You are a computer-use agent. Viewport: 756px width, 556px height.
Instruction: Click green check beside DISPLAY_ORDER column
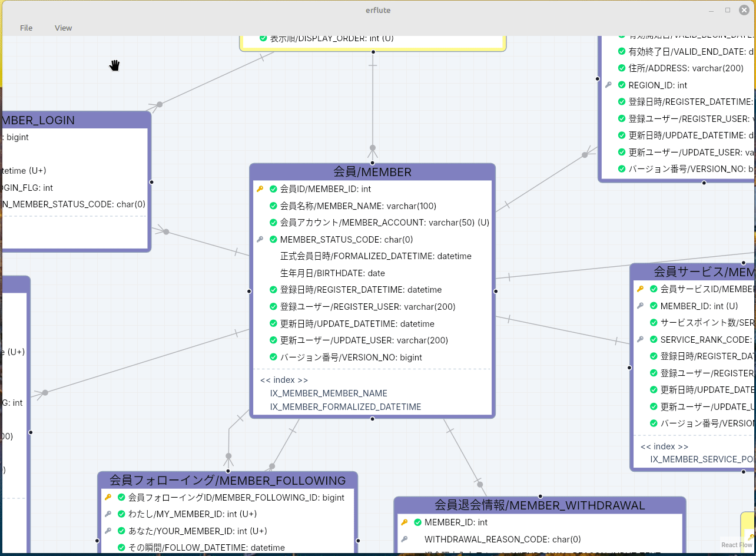pos(263,38)
